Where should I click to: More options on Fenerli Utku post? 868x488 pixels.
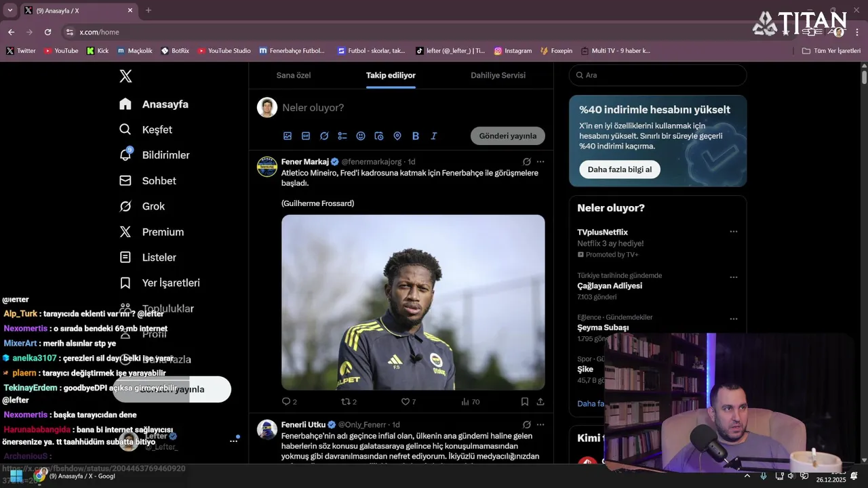540,425
